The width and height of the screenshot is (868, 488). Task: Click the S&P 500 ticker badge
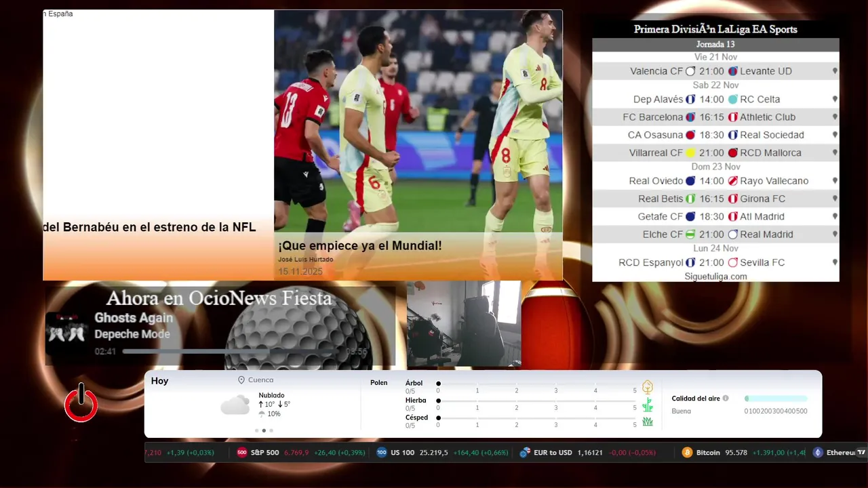242,453
